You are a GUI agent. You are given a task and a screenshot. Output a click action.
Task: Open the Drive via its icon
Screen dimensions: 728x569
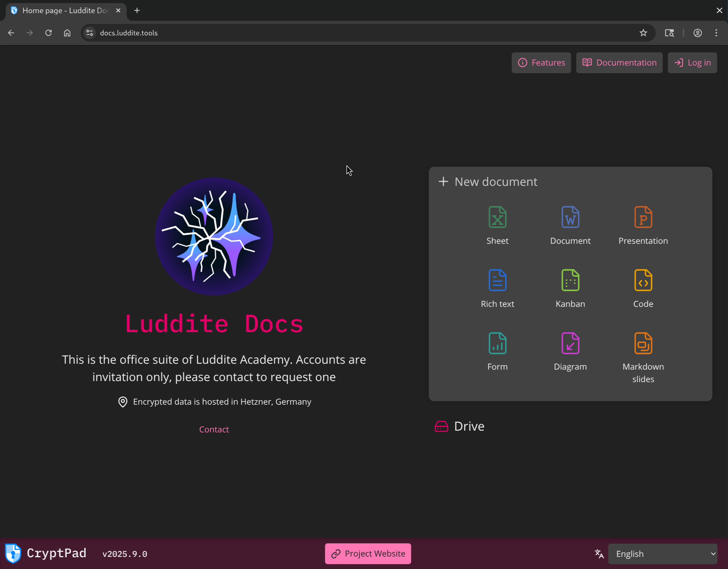[441, 426]
